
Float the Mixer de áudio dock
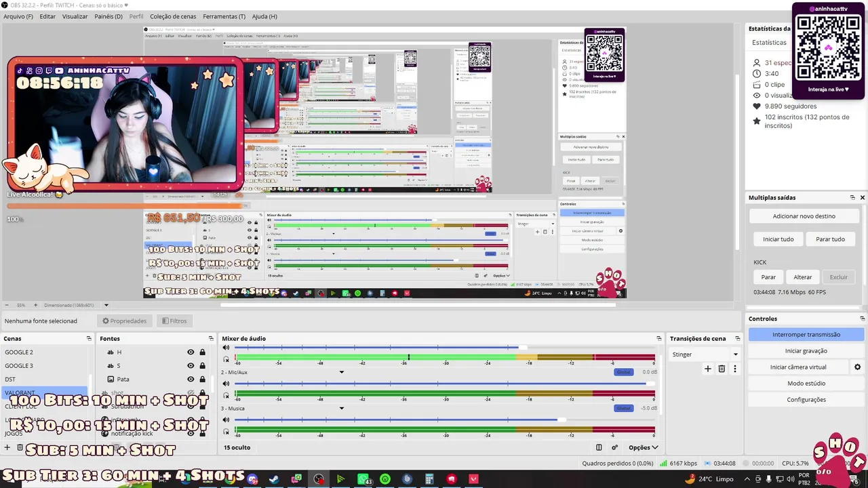click(x=658, y=338)
